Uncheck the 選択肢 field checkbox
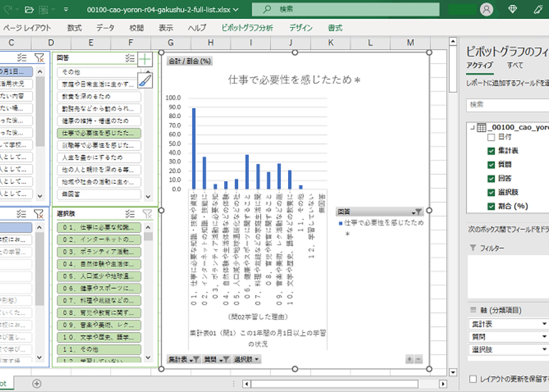This screenshot has height=392, width=549. [x=491, y=192]
